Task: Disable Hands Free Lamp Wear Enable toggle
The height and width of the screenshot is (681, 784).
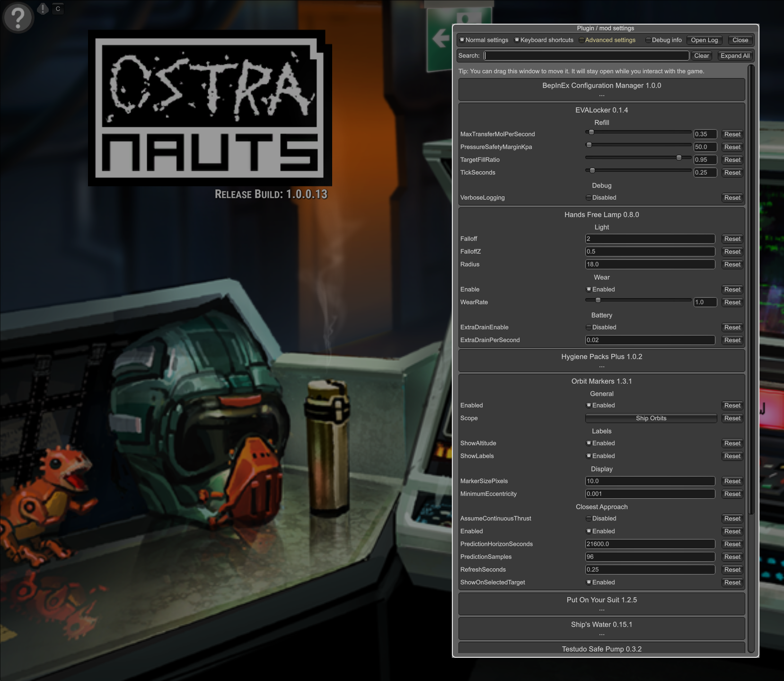Action: point(600,290)
